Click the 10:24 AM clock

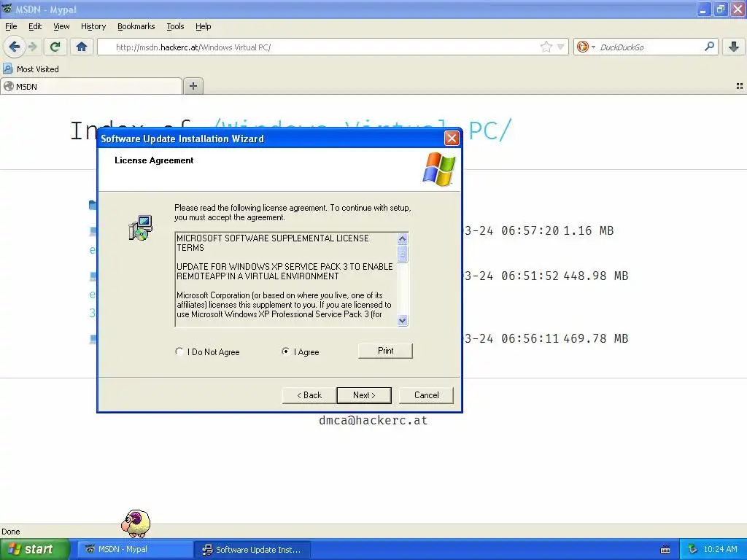pyautogui.click(x=720, y=549)
